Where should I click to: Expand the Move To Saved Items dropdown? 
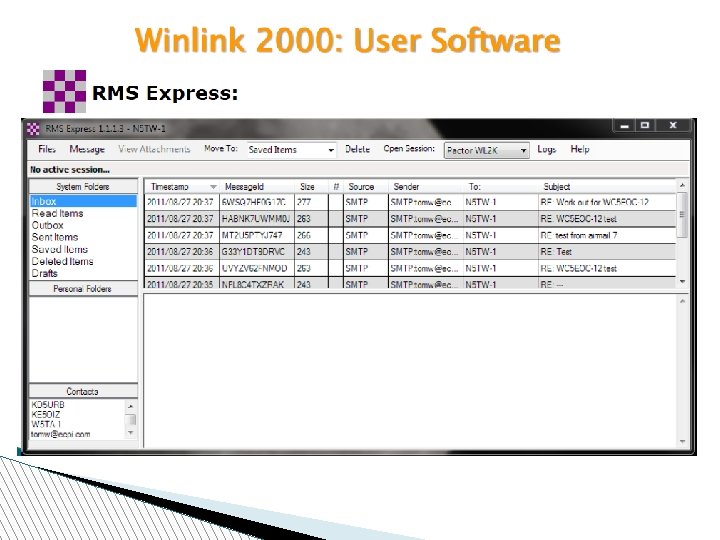331,150
